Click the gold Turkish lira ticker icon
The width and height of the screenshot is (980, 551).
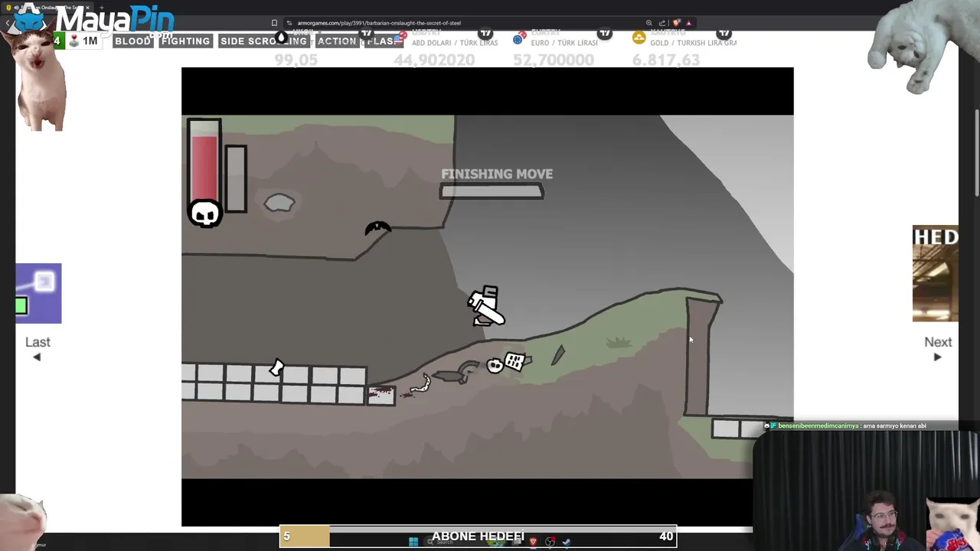pos(639,37)
